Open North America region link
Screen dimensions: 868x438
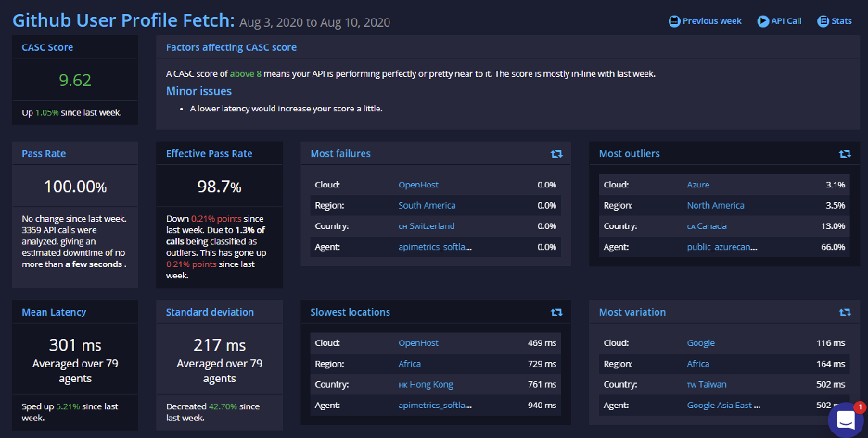point(715,205)
